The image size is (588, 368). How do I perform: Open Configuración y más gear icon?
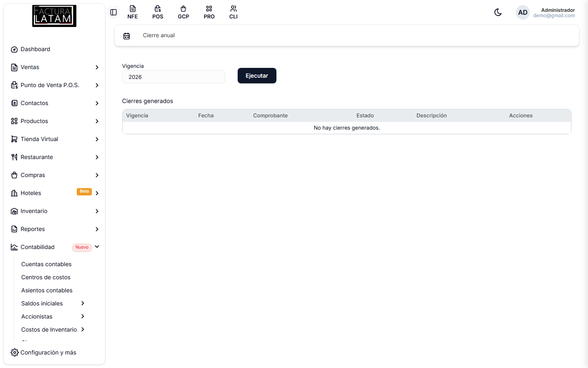[x=15, y=352]
